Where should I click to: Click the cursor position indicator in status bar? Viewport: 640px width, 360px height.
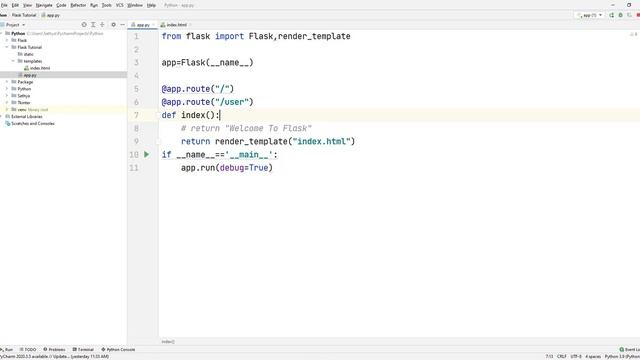[x=549, y=356]
